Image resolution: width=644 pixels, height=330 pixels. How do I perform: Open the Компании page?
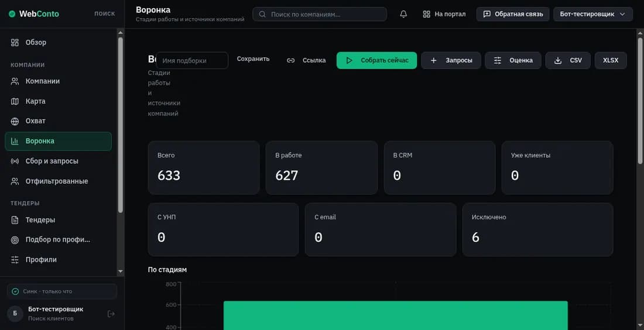59,81
